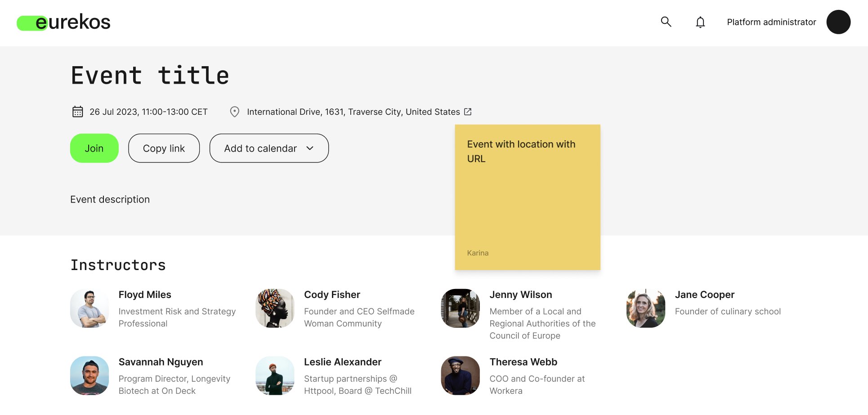Screen dimensions: 868x415
Task: Click the Copy link button
Action: point(164,148)
